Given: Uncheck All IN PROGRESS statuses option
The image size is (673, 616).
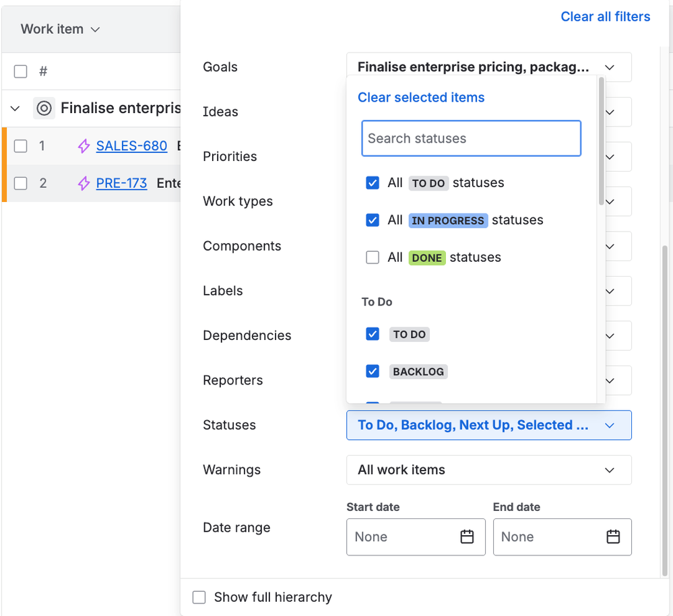Looking at the screenshot, I should (x=373, y=220).
